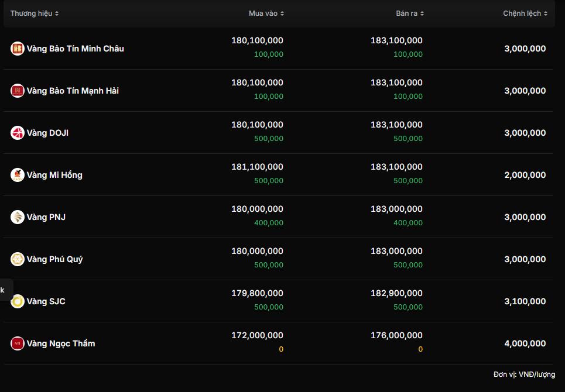Sort by Mua vào price column

click(x=266, y=13)
